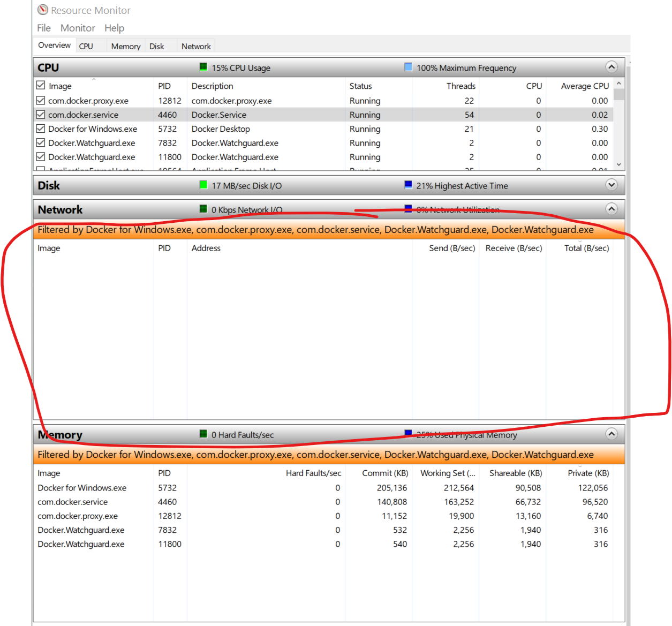Click the Memory section orange filter banner
This screenshot has height=626, width=672.
(x=329, y=454)
